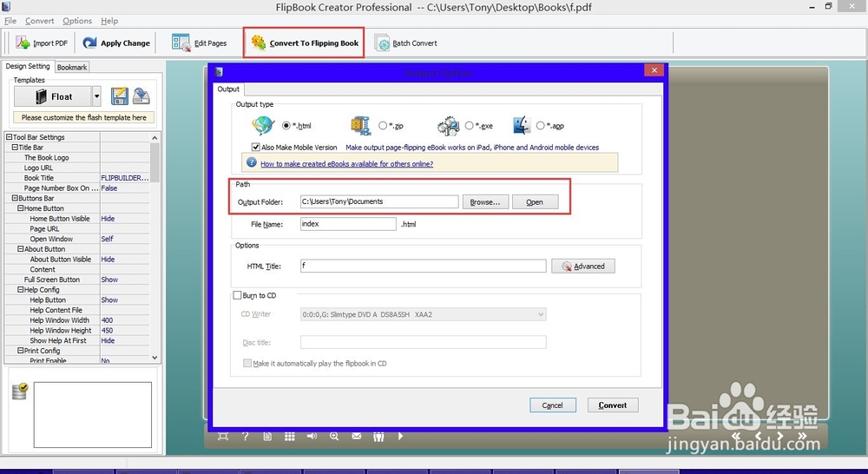The height and width of the screenshot is (474, 868).
Task: Click the Advanced button
Action: point(583,267)
